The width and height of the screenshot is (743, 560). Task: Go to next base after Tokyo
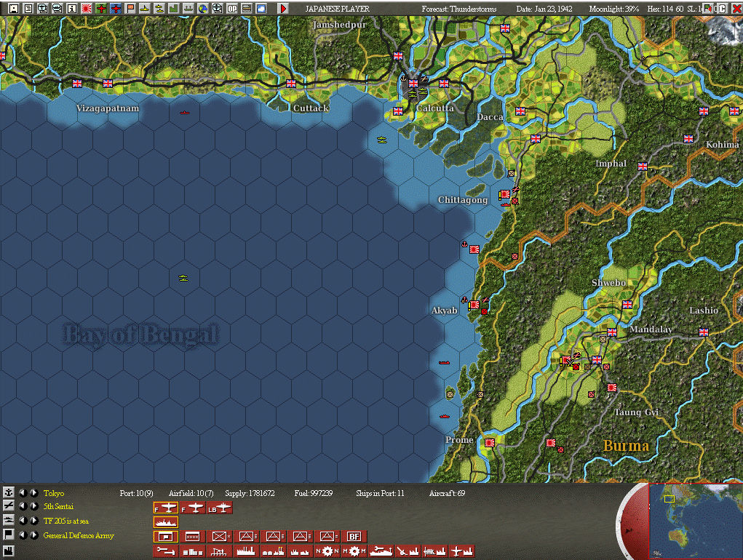pos(33,492)
